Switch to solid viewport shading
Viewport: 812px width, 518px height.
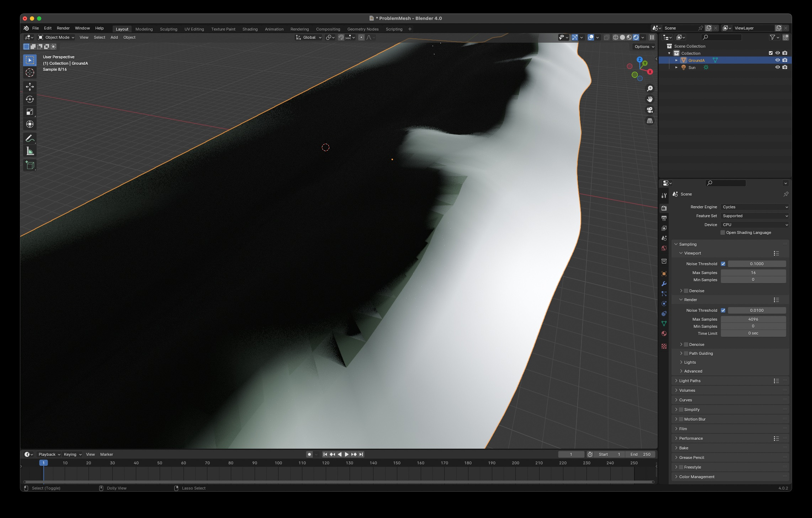[622, 37]
